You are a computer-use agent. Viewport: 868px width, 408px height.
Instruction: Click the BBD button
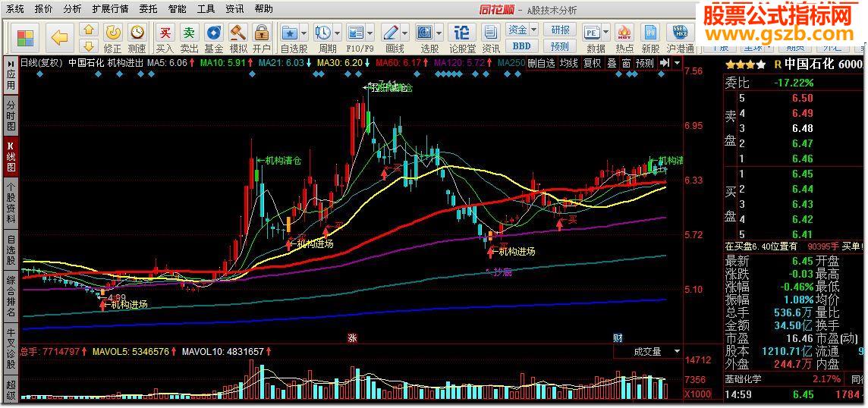click(x=521, y=46)
